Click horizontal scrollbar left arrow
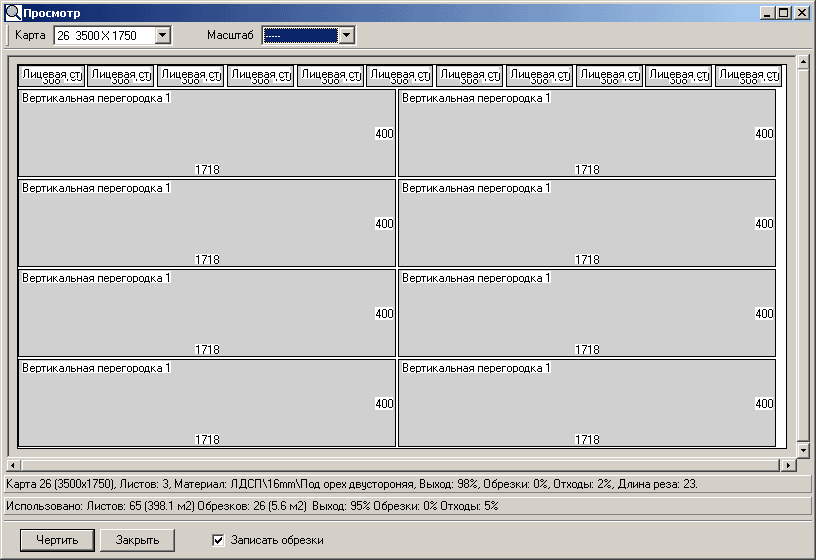This screenshot has height=560, width=816. pos(14,465)
